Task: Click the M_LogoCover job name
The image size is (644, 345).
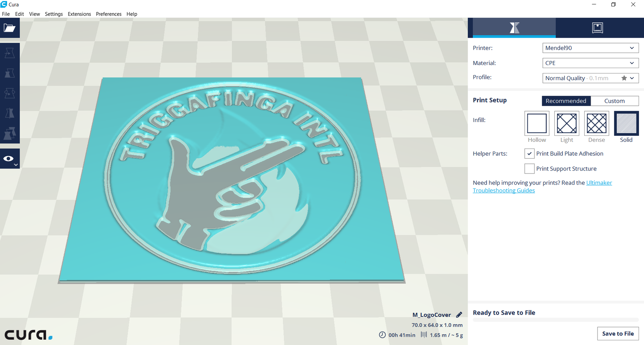Action: 432,315
